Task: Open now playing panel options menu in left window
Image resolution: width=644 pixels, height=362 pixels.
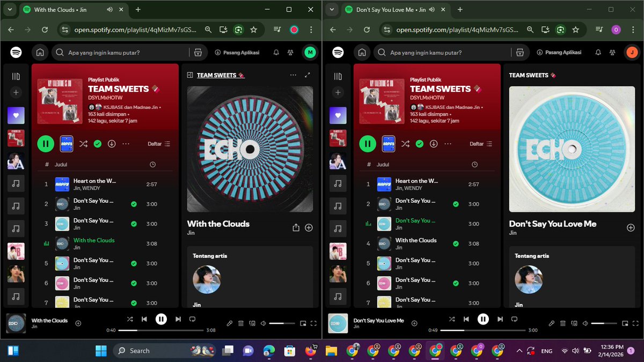Action: coord(292,76)
